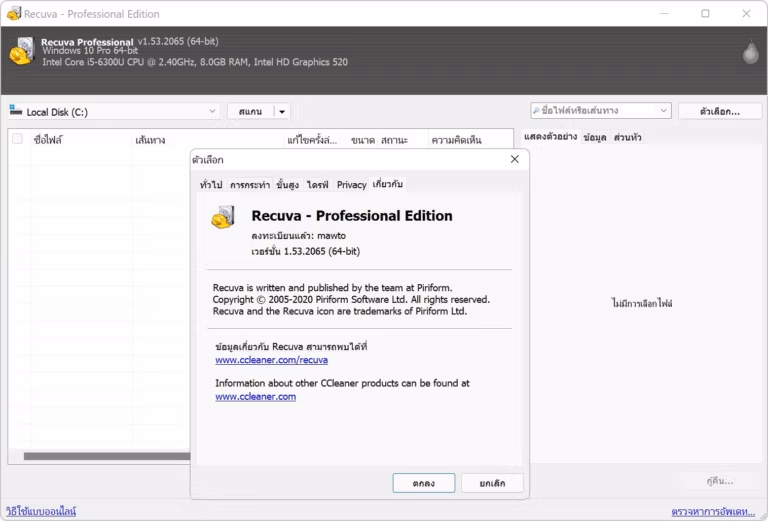Toggle the select-all checkbox in the file list header
Viewport: 768px width, 521px height.
pos(17,139)
